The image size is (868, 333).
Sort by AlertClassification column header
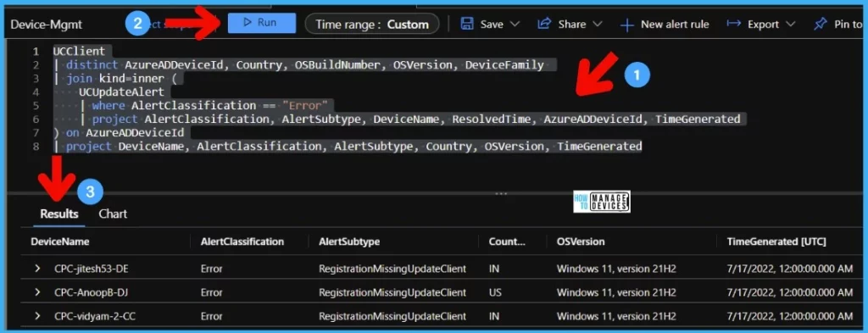coord(242,241)
